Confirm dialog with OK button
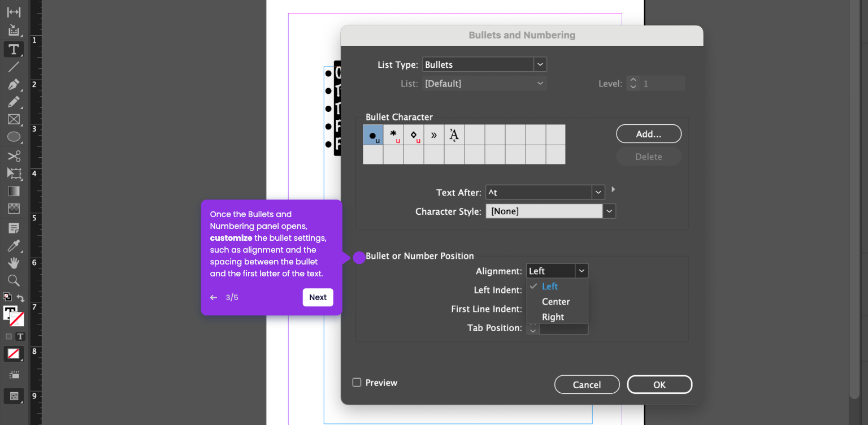 point(659,384)
